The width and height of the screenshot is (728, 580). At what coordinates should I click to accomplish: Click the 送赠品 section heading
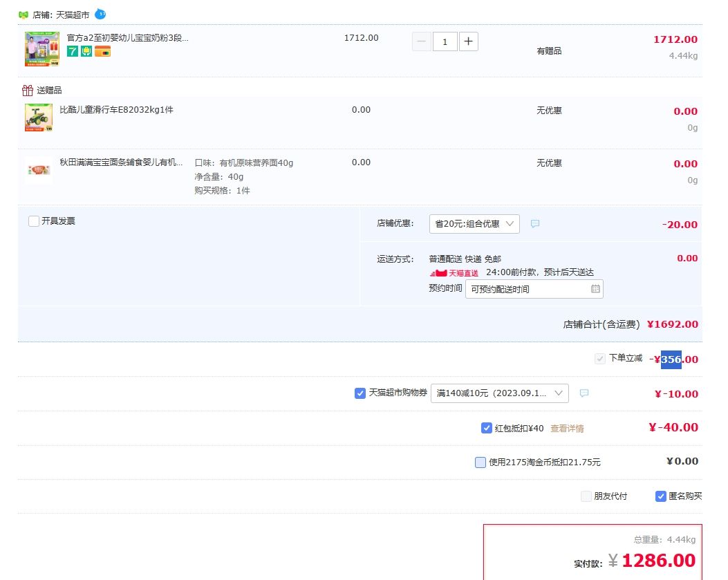tap(49, 90)
